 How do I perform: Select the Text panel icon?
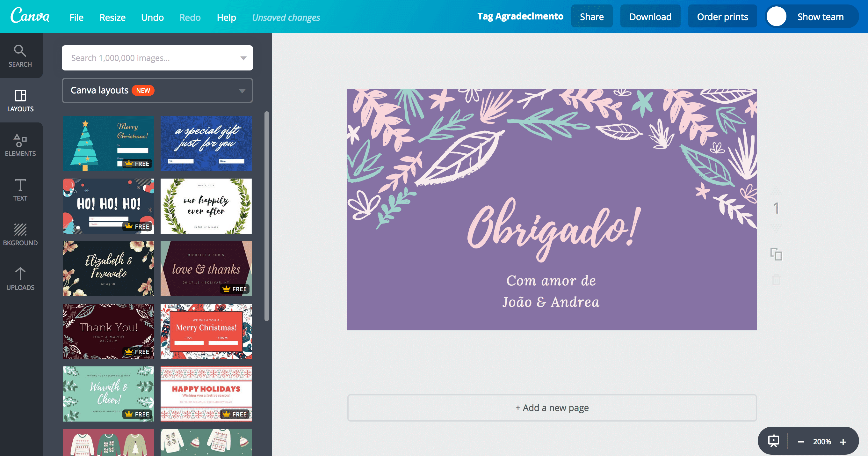(21, 190)
